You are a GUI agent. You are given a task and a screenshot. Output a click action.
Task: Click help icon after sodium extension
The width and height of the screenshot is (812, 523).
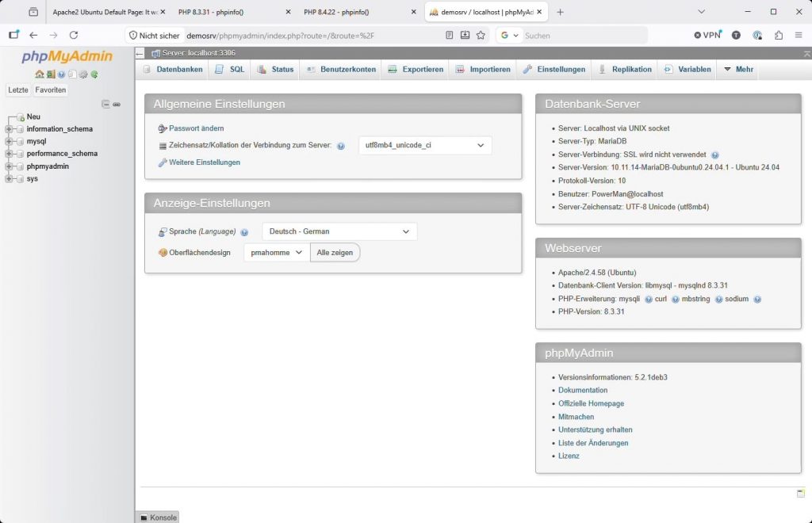[x=757, y=299]
